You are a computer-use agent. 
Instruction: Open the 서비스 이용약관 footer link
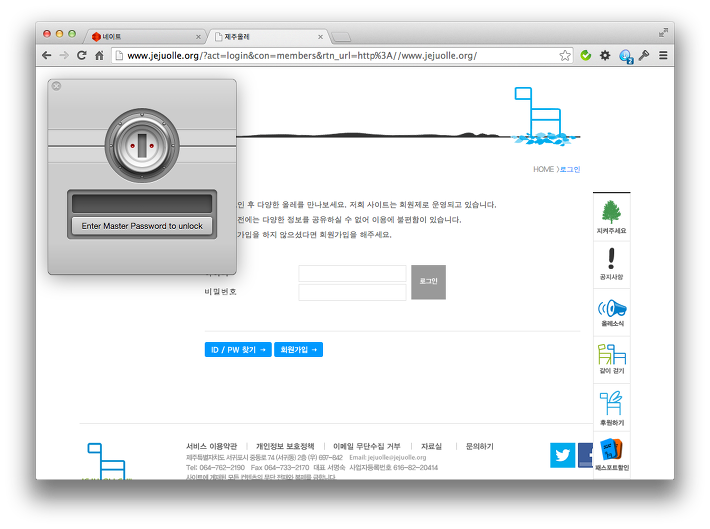pos(211,446)
